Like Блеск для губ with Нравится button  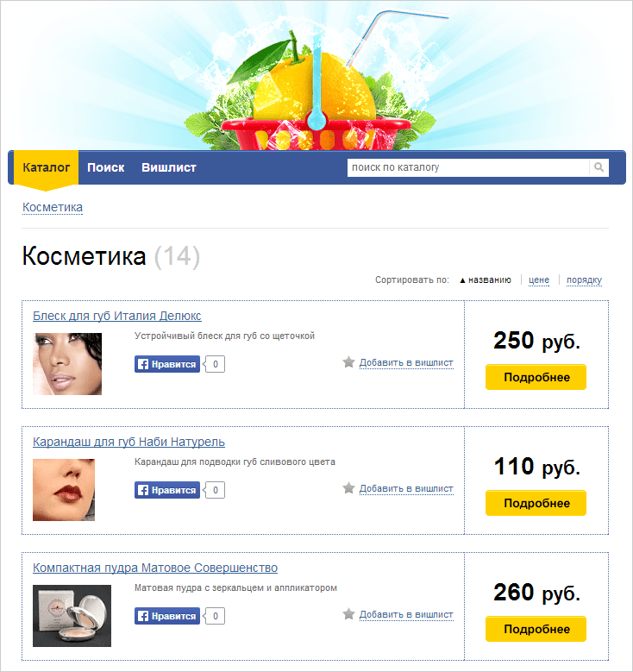coord(167,364)
